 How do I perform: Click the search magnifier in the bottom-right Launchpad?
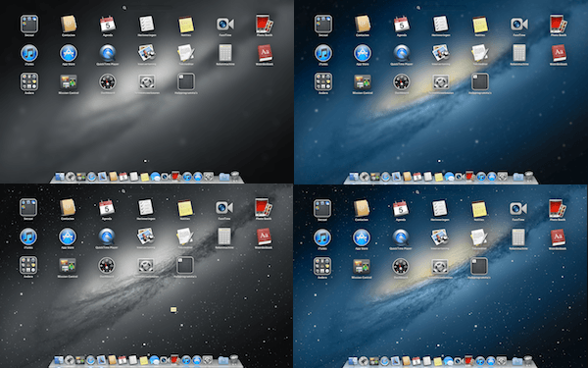pos(417,192)
